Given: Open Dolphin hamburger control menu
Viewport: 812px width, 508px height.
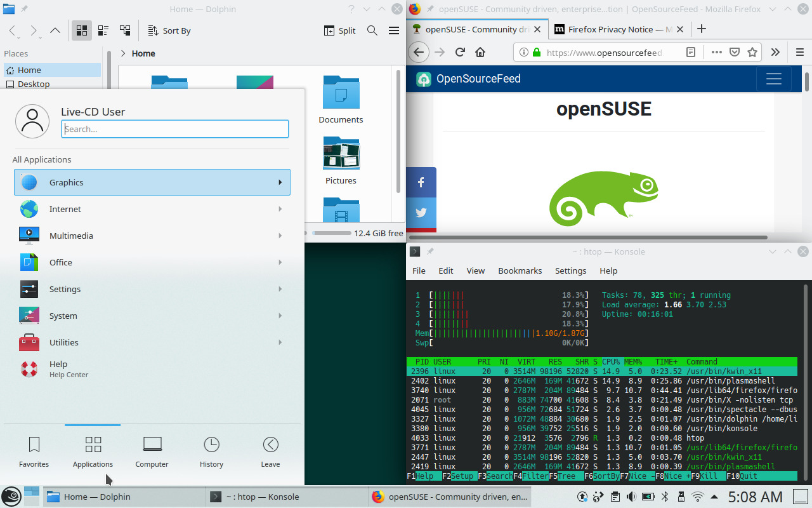Looking at the screenshot, I should click(394, 30).
